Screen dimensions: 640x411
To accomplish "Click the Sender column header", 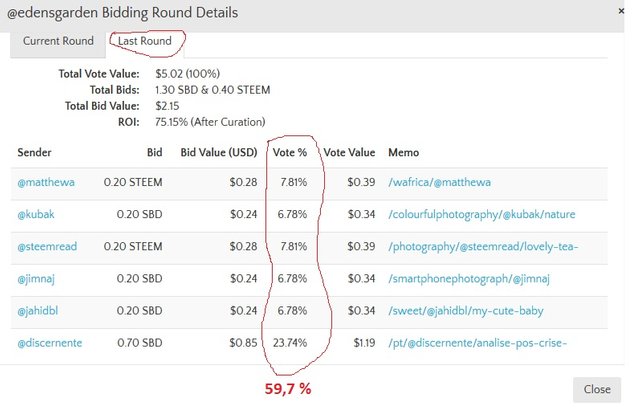I will 34,152.
